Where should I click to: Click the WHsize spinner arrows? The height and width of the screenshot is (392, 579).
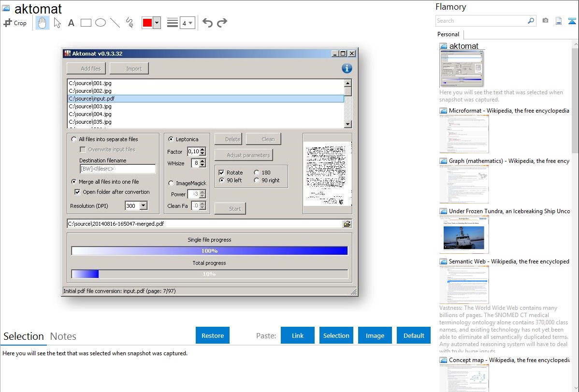point(203,163)
